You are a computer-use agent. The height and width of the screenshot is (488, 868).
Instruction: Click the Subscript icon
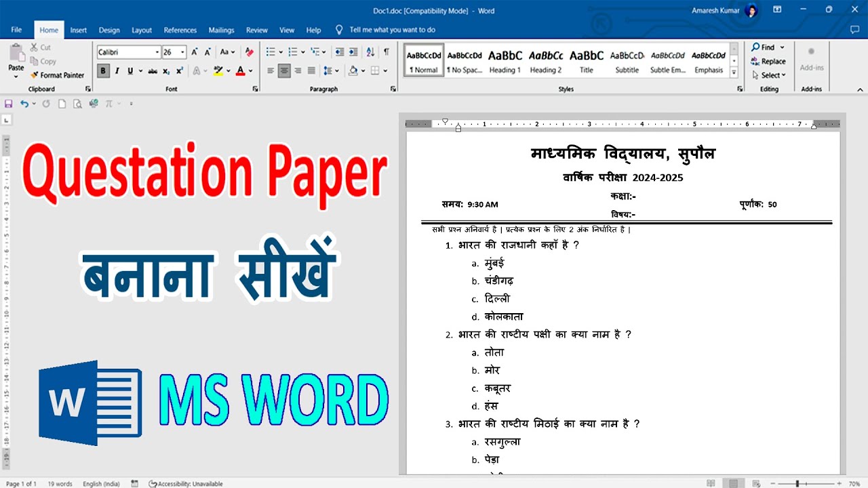point(167,70)
